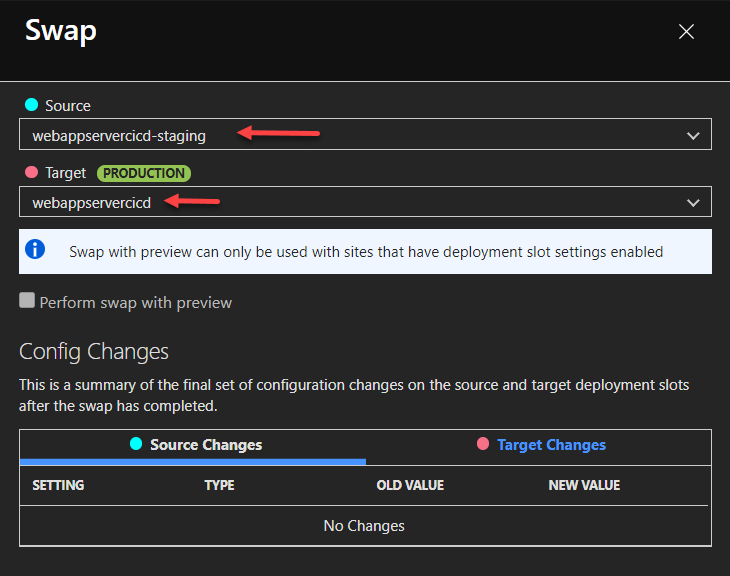Click the pink dot in Target Changes tab
Screen dimensions: 730x576
click(483, 444)
